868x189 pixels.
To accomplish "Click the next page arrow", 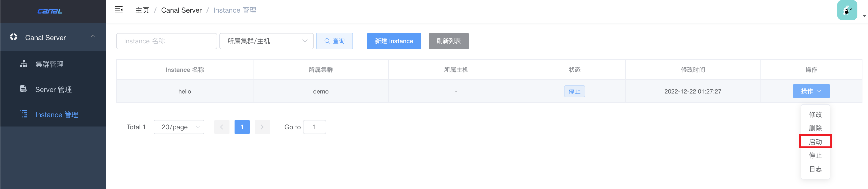I will pos(262,127).
